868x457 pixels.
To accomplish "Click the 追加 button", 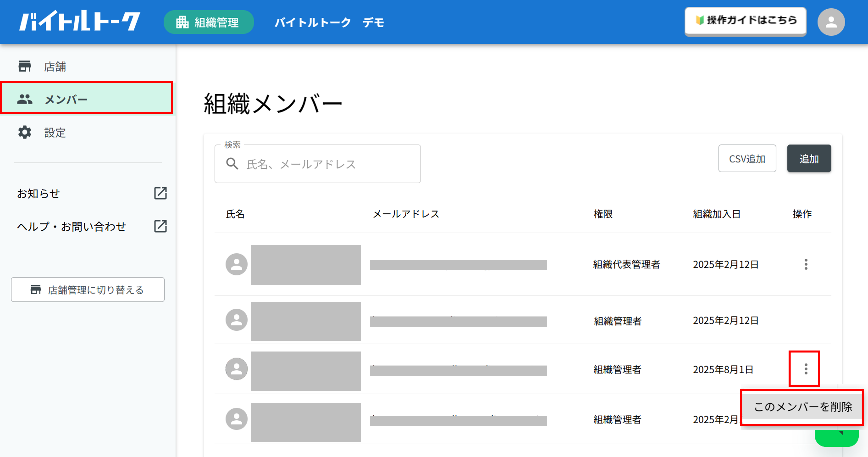I will pyautogui.click(x=809, y=158).
